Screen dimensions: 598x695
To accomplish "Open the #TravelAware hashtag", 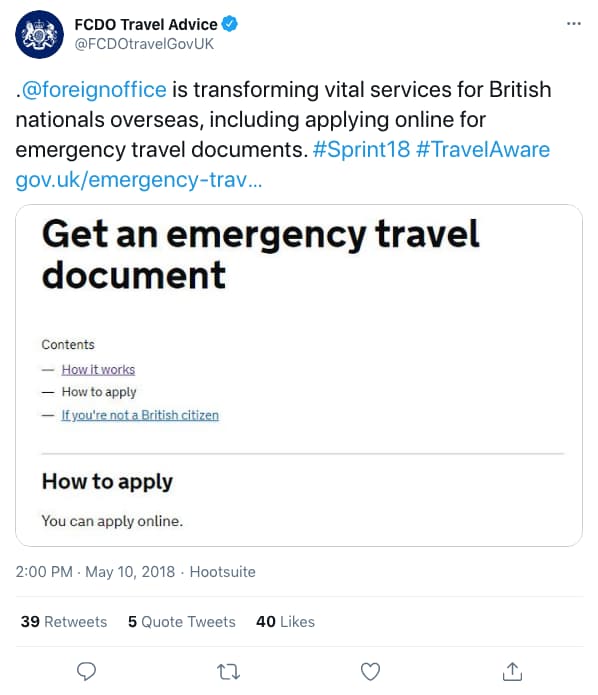I will (483, 149).
